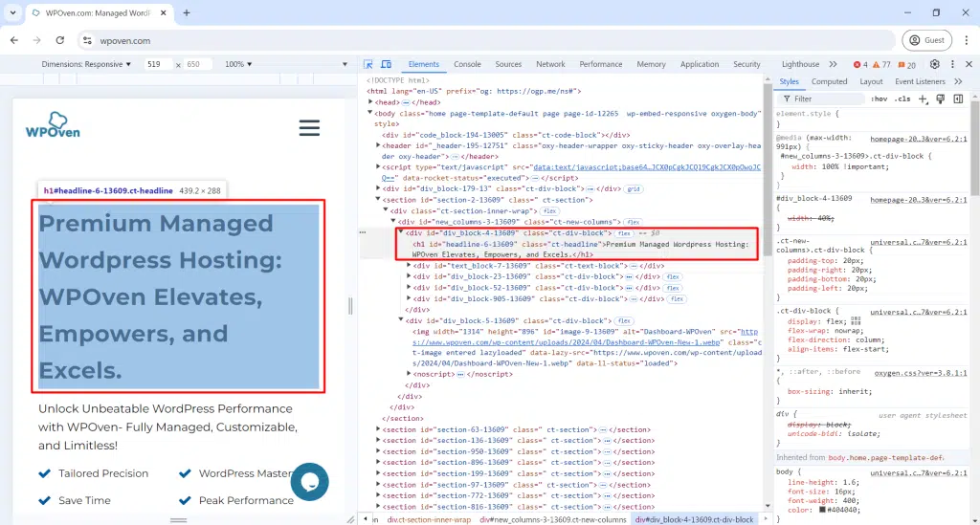This screenshot has height=525, width=980.
Task: Toggle flex badge on new_columns-3-13609
Action: tap(634, 222)
